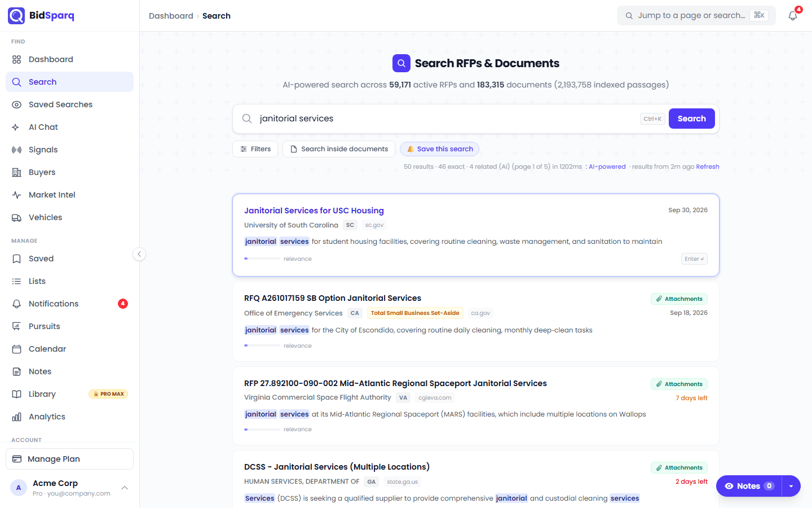This screenshot has height=508, width=812.
Task: Click the relevance bar on RFQ A261017159
Action: (x=262, y=345)
